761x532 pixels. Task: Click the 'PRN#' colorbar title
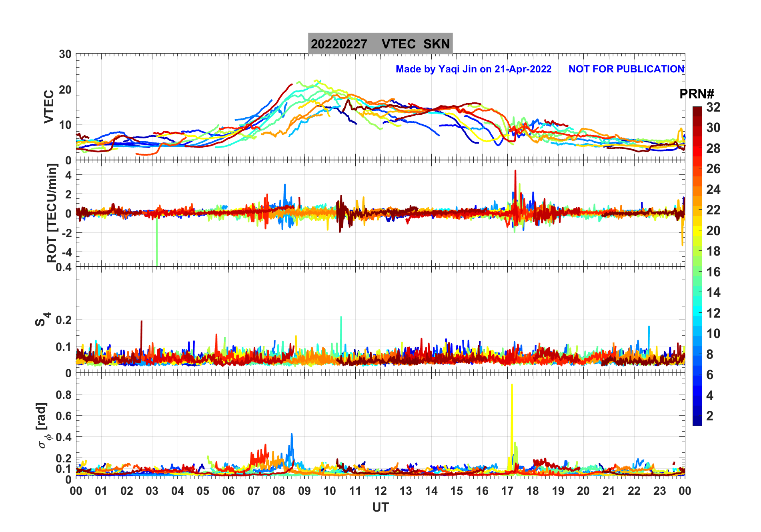697,94
